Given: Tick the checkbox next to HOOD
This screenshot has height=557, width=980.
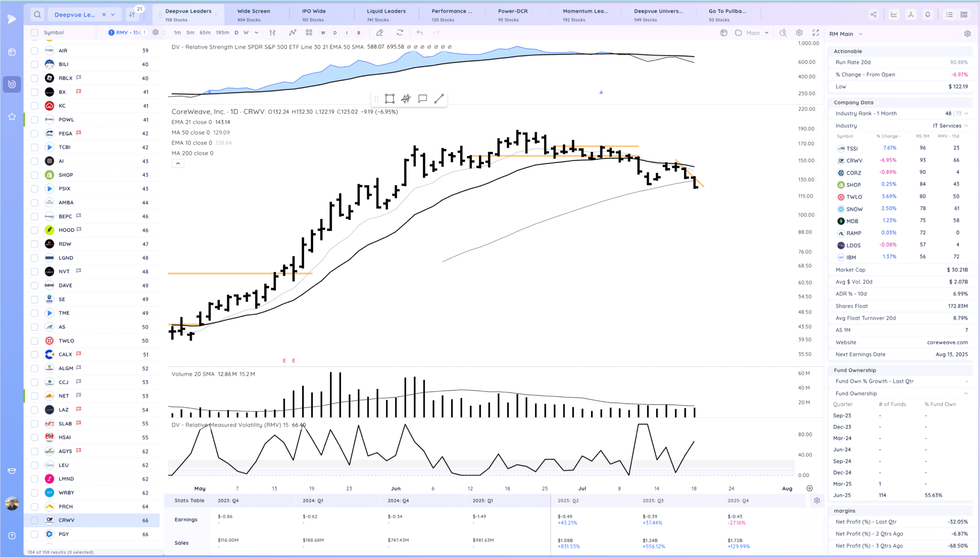Looking at the screenshot, I should click(34, 230).
